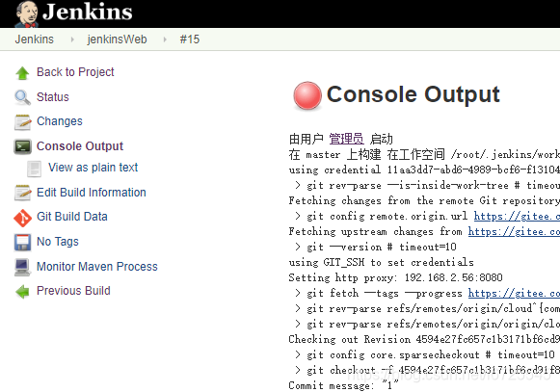Go Back to Project link
The image size is (560, 392).
[75, 72]
